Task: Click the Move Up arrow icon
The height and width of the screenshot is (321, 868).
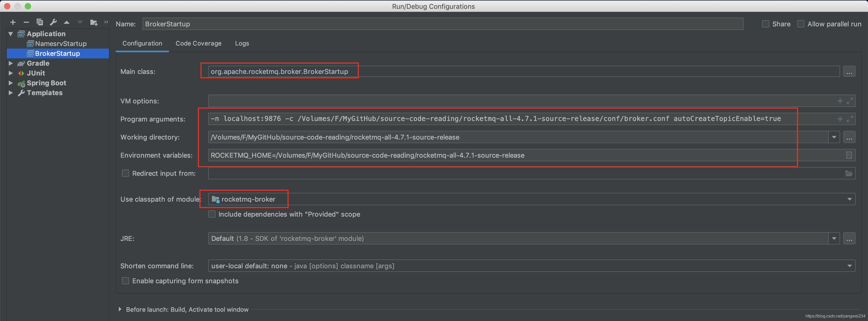Action: coord(67,22)
